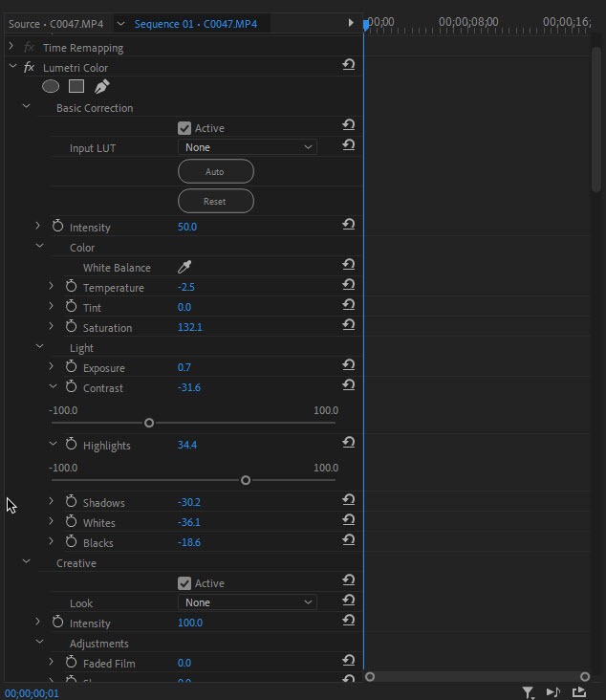Disable the Basic Correction Active checkbox

[x=184, y=128]
